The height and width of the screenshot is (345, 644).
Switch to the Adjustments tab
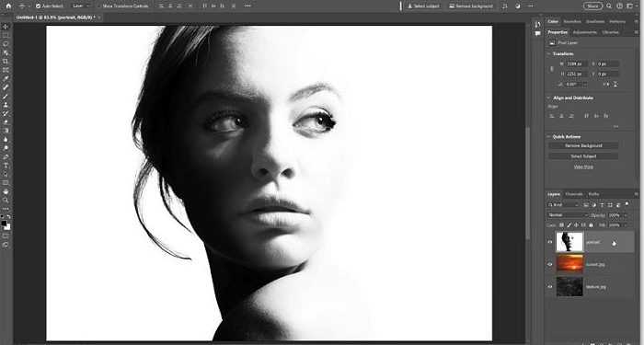(x=584, y=32)
